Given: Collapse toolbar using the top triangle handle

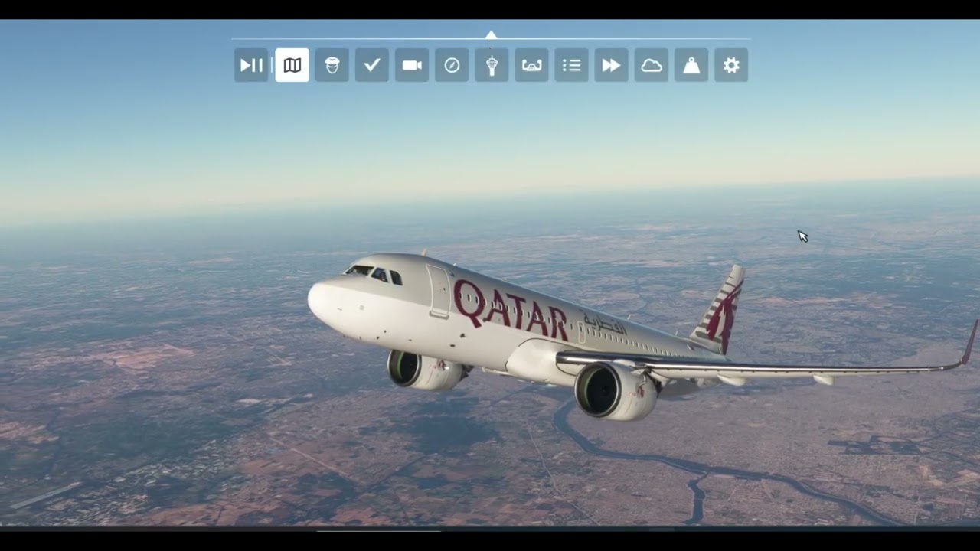Looking at the screenshot, I should point(492,34).
